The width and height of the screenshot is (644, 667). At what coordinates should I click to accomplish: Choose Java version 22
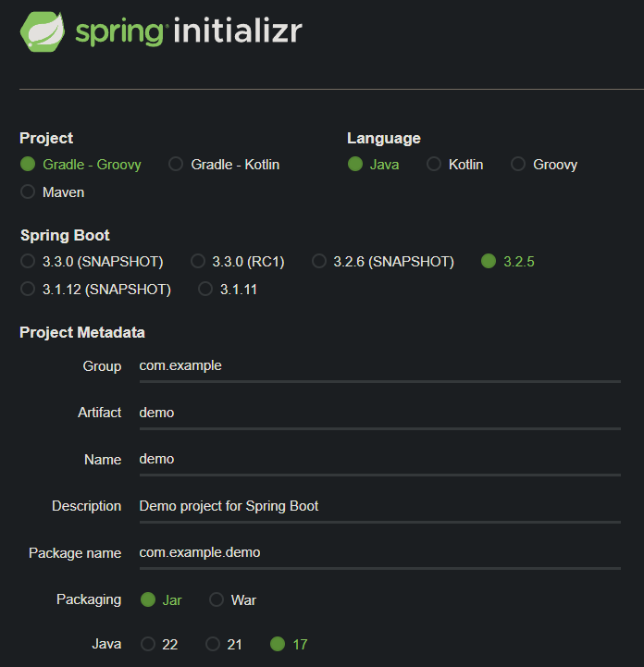point(148,644)
